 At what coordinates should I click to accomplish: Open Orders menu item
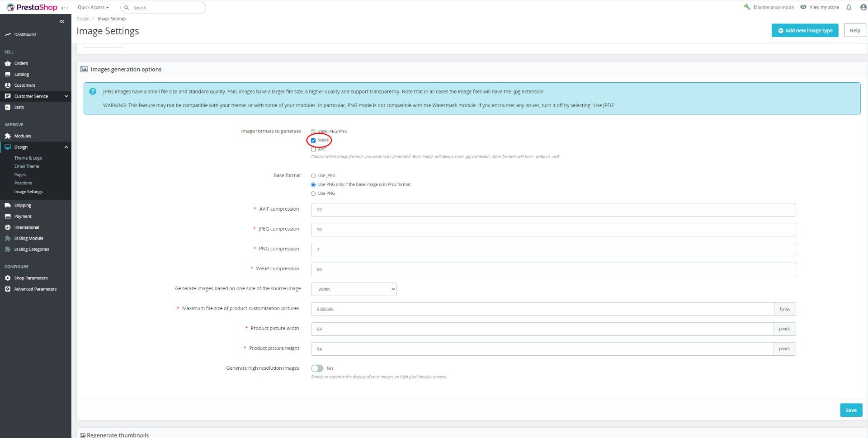[x=21, y=63]
